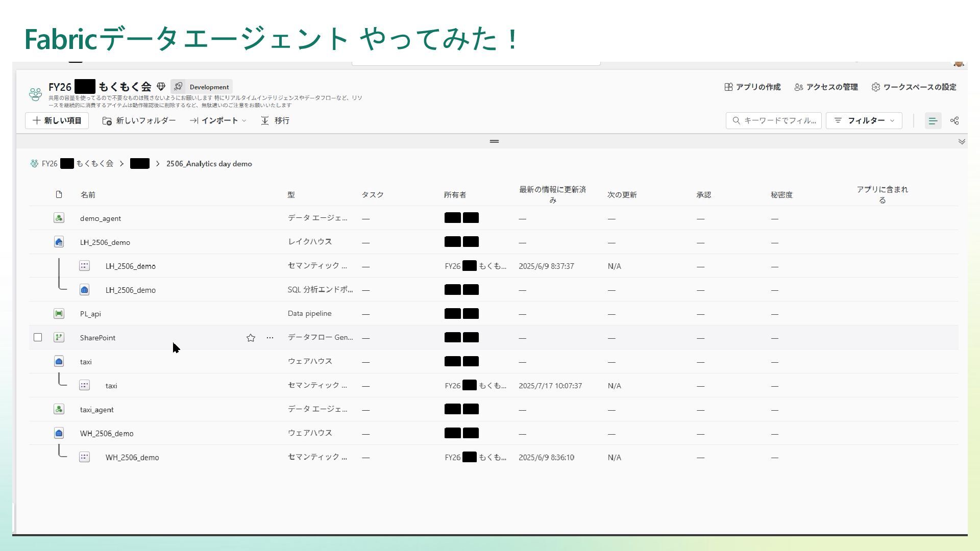Image resolution: width=980 pixels, height=551 pixels.
Task: Click 移行 button
Action: click(276, 121)
